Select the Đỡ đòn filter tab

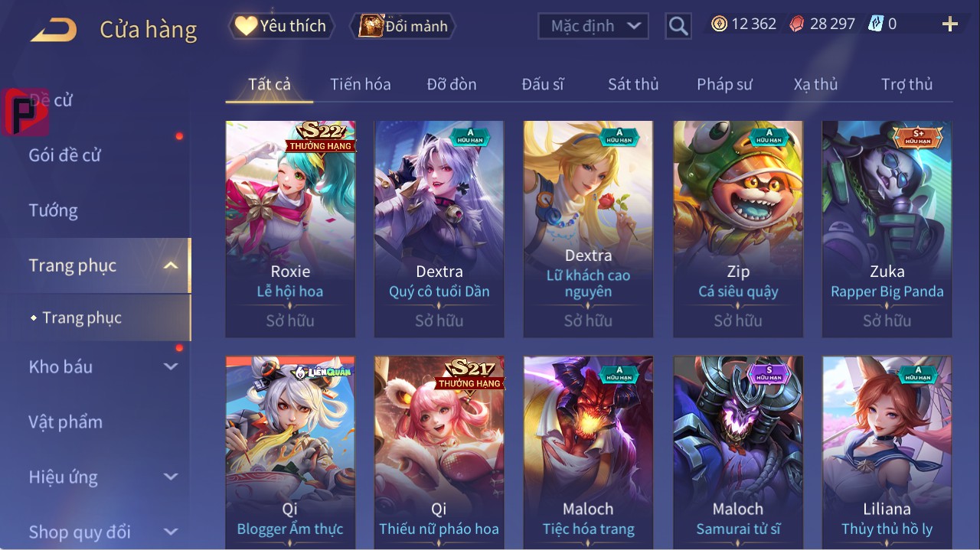click(x=452, y=84)
